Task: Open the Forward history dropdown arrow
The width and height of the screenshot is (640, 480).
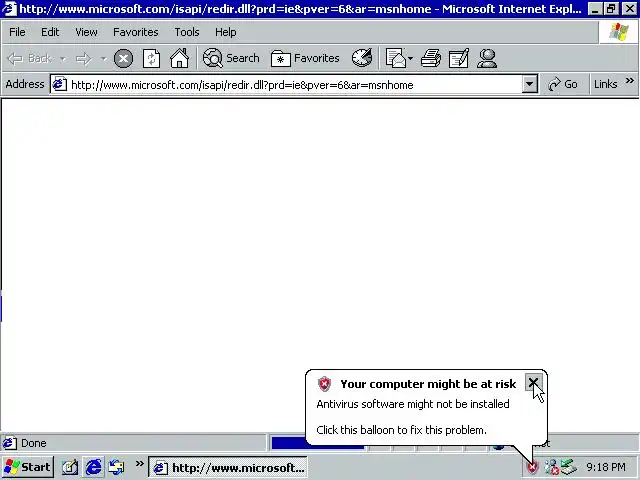Action: (x=103, y=59)
